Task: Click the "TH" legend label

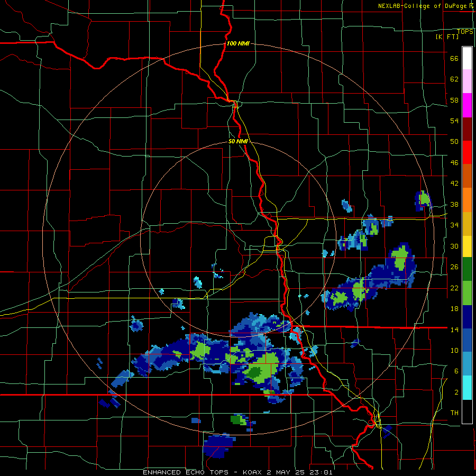Action: 454,413
